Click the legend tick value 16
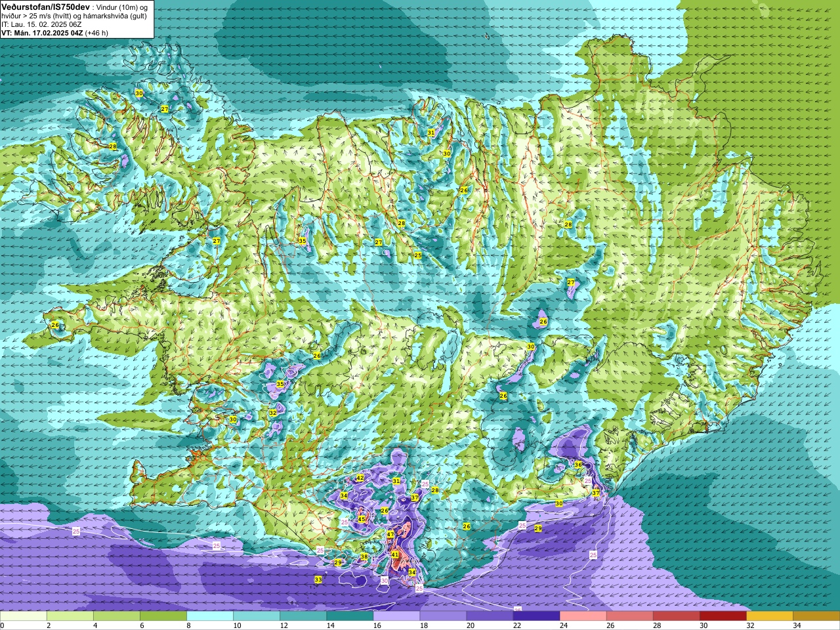 (x=377, y=625)
